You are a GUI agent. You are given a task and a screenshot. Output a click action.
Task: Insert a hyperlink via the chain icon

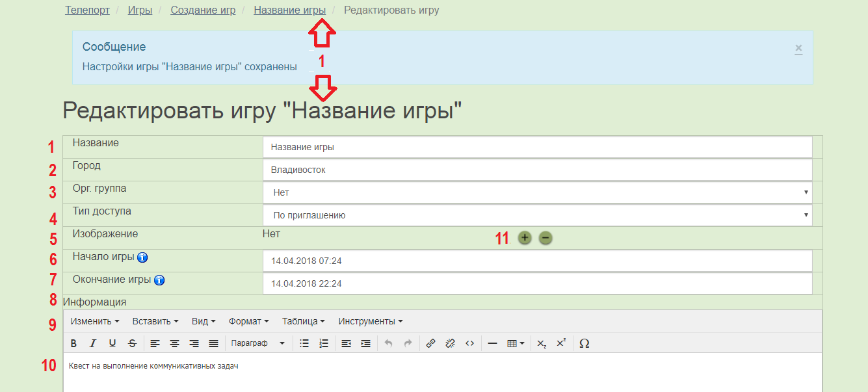click(430, 343)
